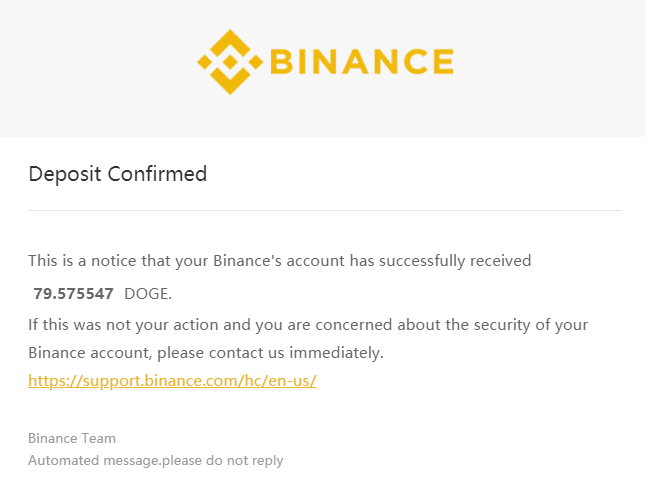Click the Deposit Confirmed heading
The height and width of the screenshot is (480, 645).
coord(117,174)
